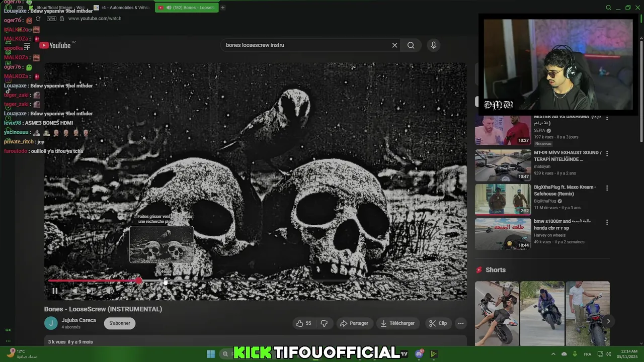
Task: Toggle theater mode in the player
Action: [437, 291]
